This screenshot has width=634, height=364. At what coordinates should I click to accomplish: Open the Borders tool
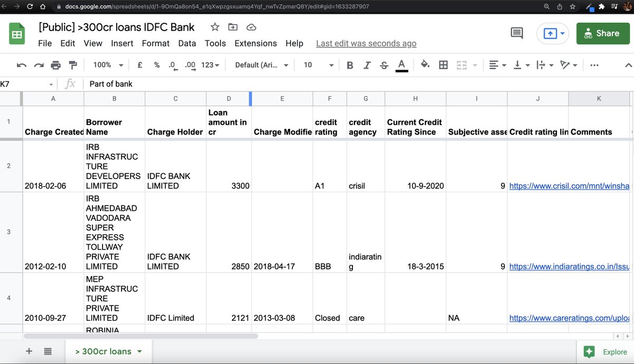pos(443,65)
